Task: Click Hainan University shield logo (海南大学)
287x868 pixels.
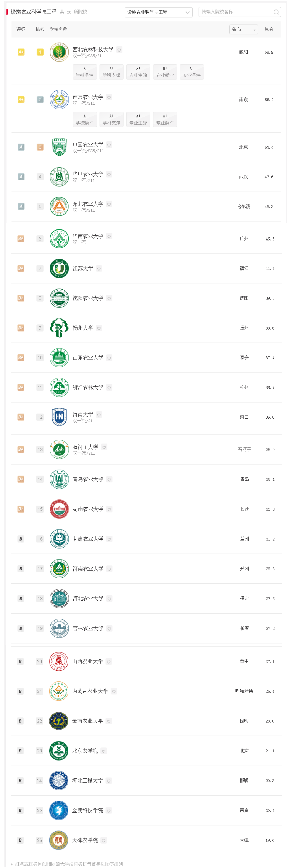Action: pos(59,417)
